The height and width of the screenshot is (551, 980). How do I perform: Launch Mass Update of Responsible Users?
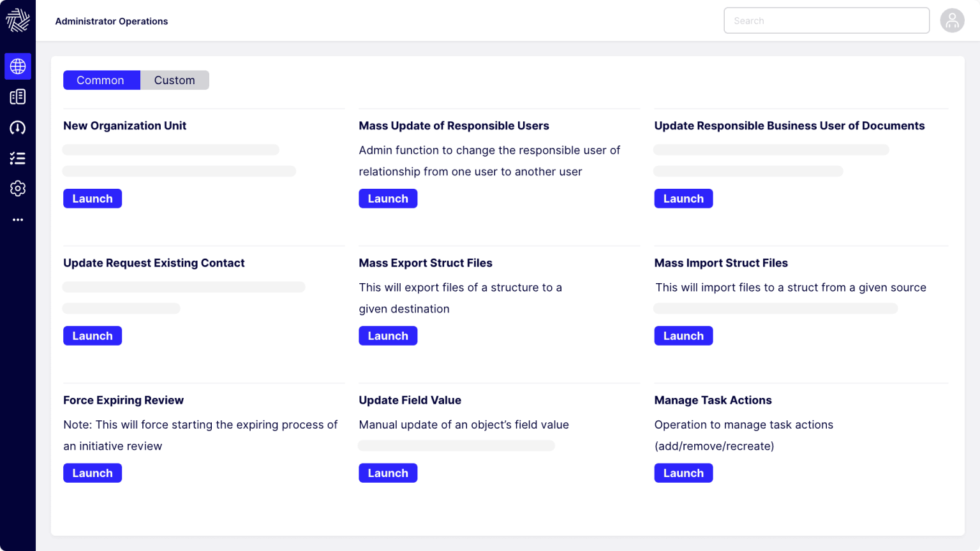pos(388,198)
